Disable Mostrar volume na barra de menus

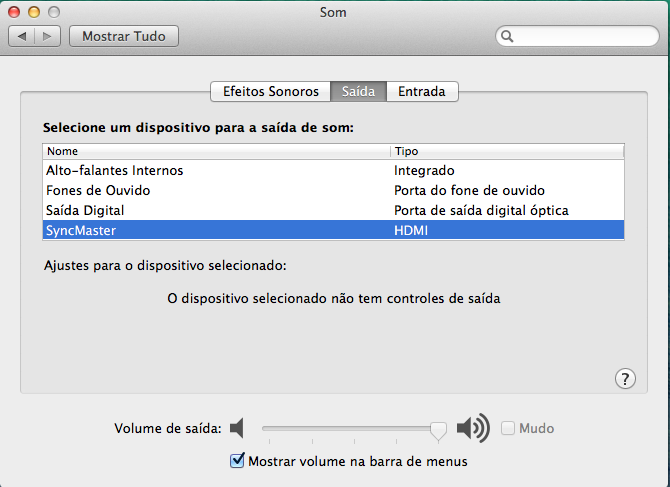237,461
